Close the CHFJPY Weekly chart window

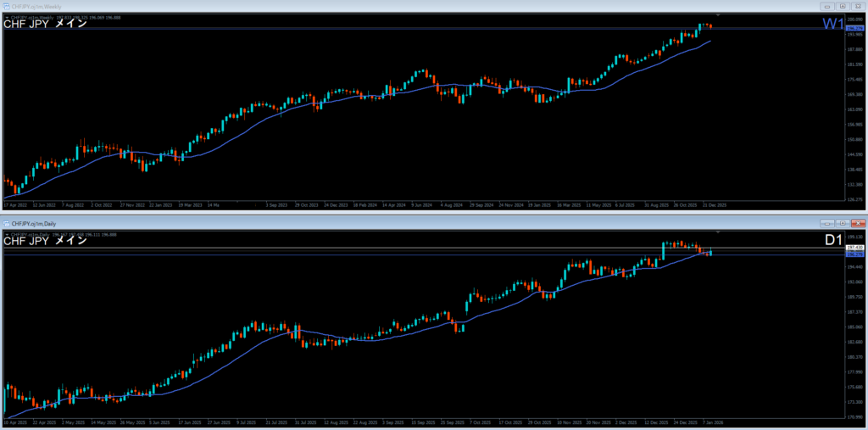(x=859, y=6)
